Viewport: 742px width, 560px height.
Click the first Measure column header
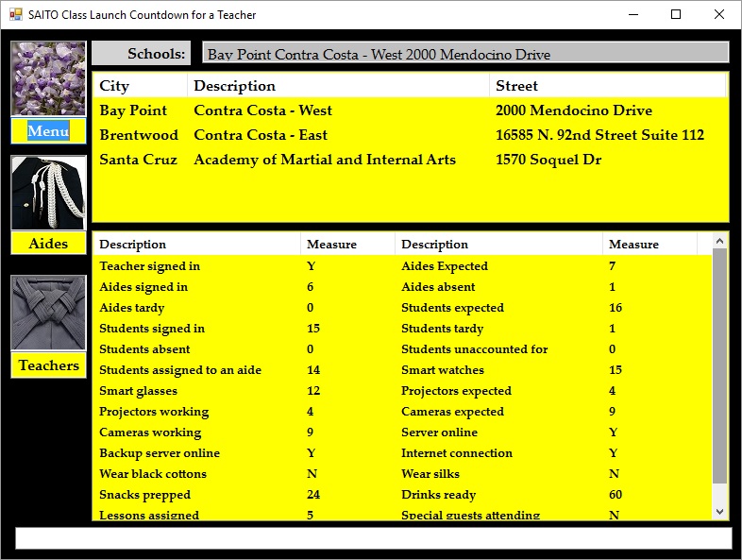346,245
